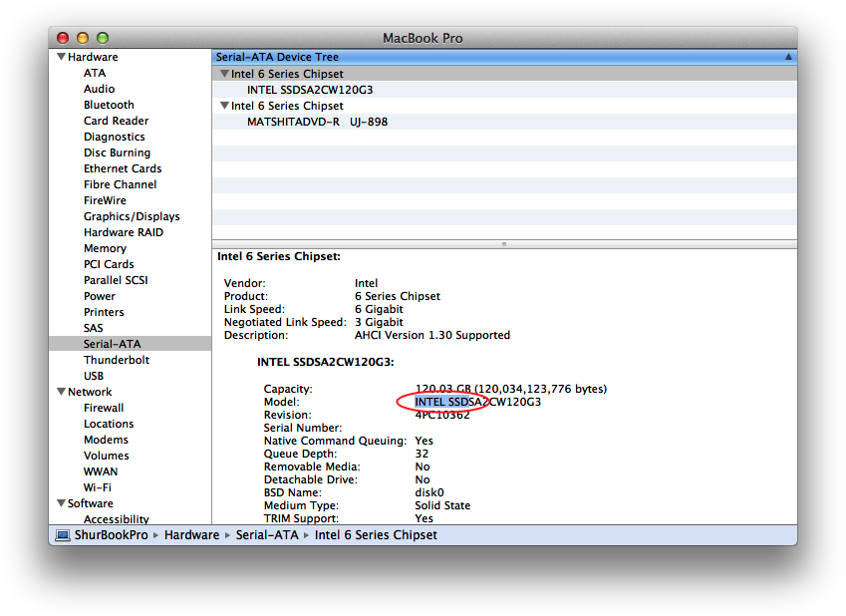Click ShurBookPro in the path bar
Screen dimensions: 846x616
click(x=111, y=535)
